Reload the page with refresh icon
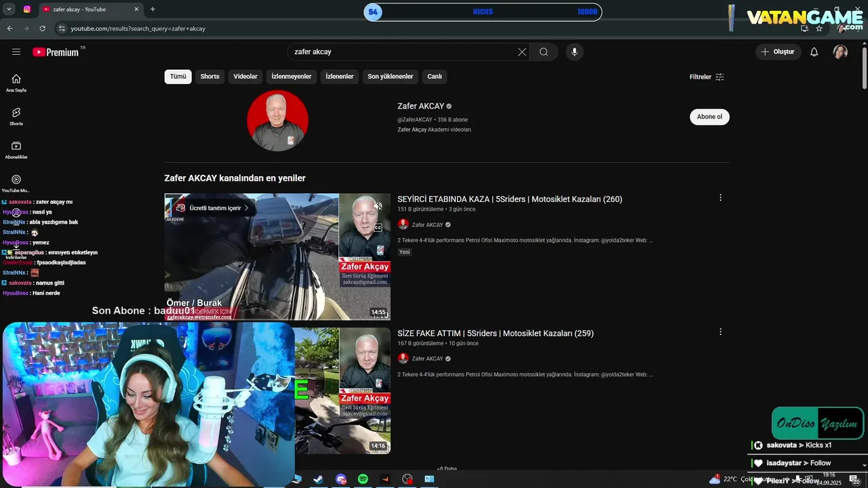This screenshot has height=488, width=868. tap(42, 28)
